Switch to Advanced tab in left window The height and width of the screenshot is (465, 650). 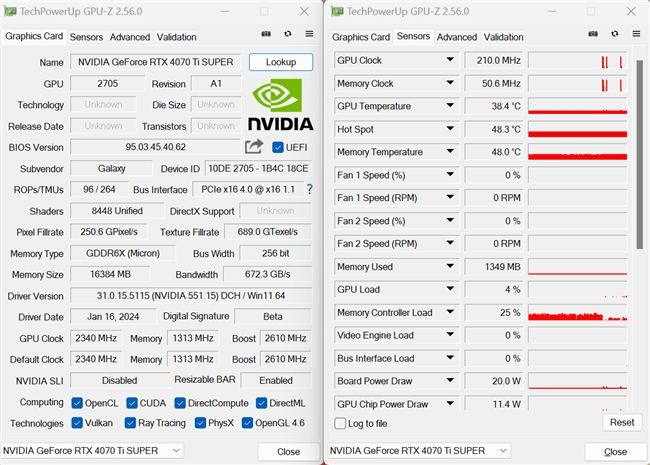(x=130, y=37)
